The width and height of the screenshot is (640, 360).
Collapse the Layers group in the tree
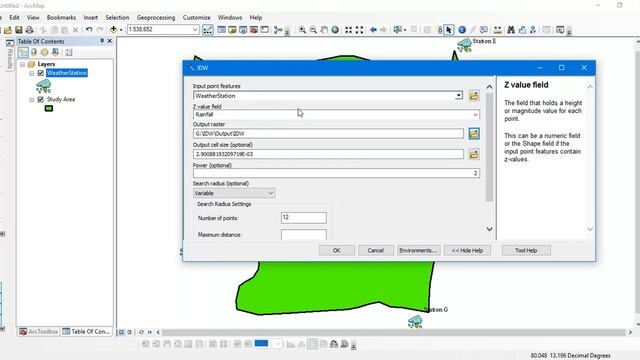[x=22, y=64]
